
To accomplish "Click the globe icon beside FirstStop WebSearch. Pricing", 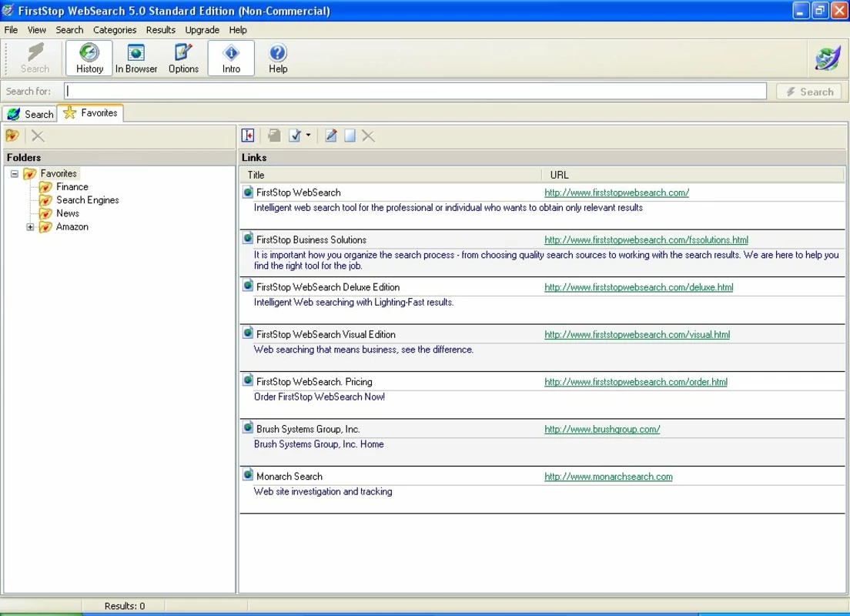I will pyautogui.click(x=248, y=380).
